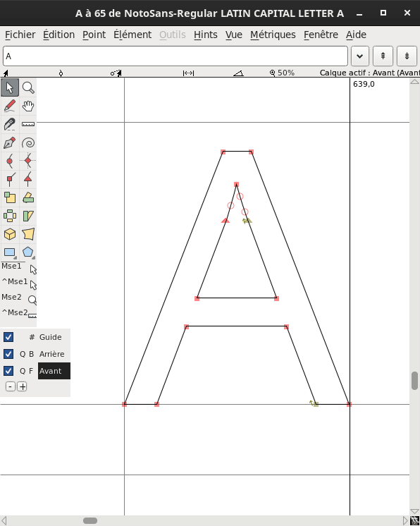The image size is (420, 526).
Task: Uncheck the Avant layer visibility
Action: 8,371
